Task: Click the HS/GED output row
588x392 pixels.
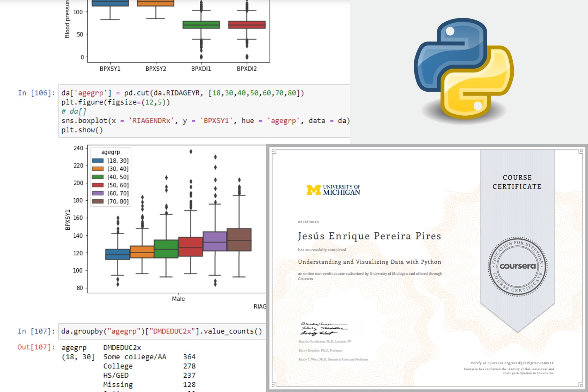Action: [149, 375]
